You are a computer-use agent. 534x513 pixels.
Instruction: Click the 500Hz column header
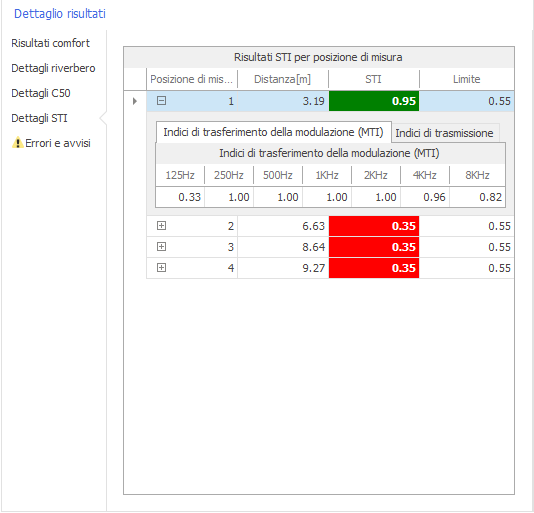(x=278, y=175)
